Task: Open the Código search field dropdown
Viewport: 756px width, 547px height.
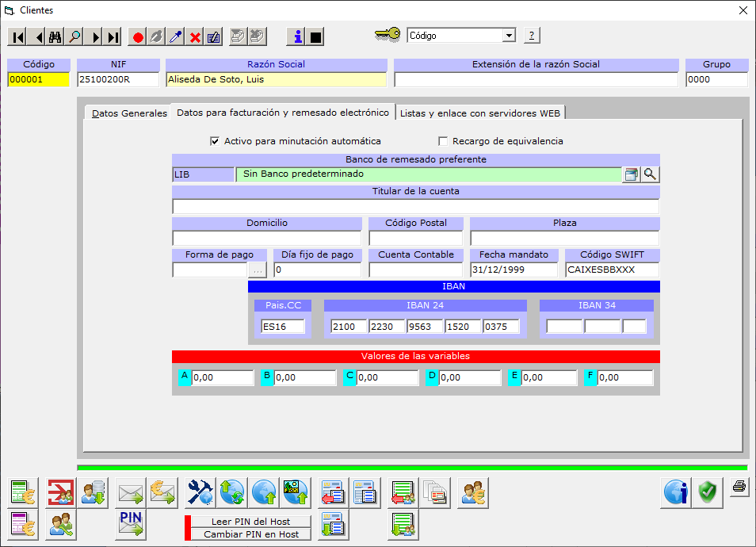Action: pos(508,36)
